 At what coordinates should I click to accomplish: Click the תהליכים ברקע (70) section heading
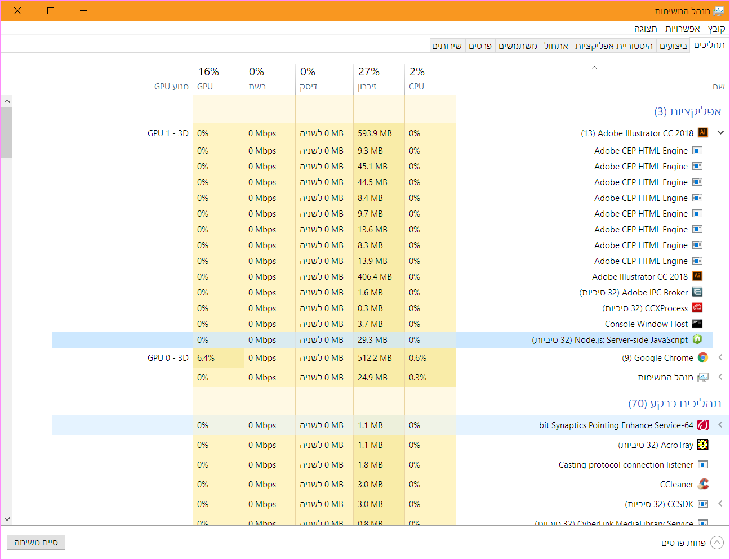[675, 404]
